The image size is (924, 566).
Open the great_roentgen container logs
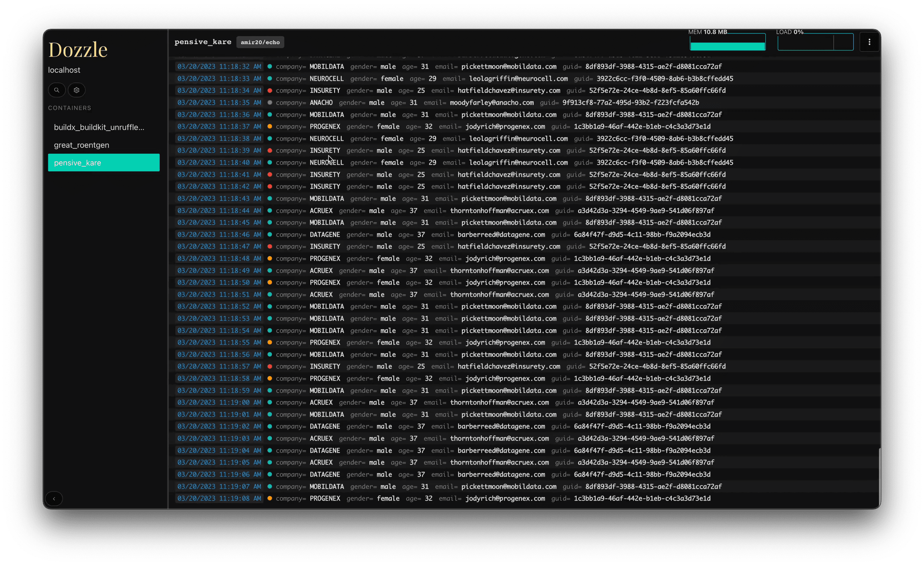[x=82, y=145]
